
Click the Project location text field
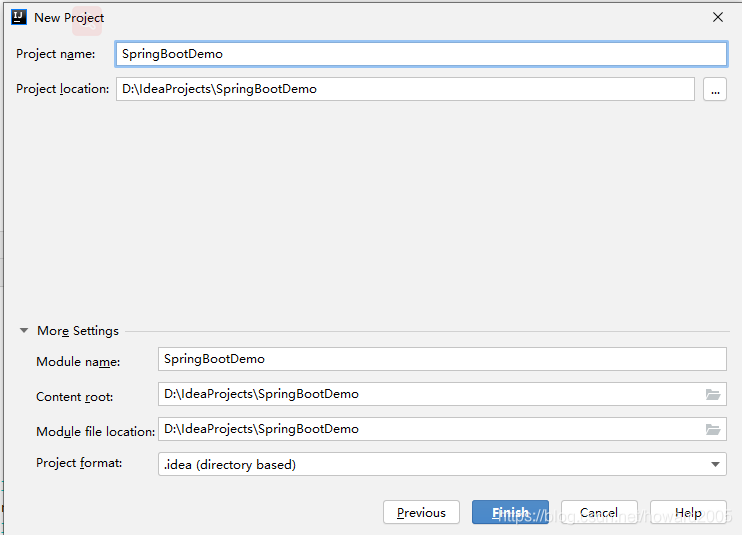405,89
